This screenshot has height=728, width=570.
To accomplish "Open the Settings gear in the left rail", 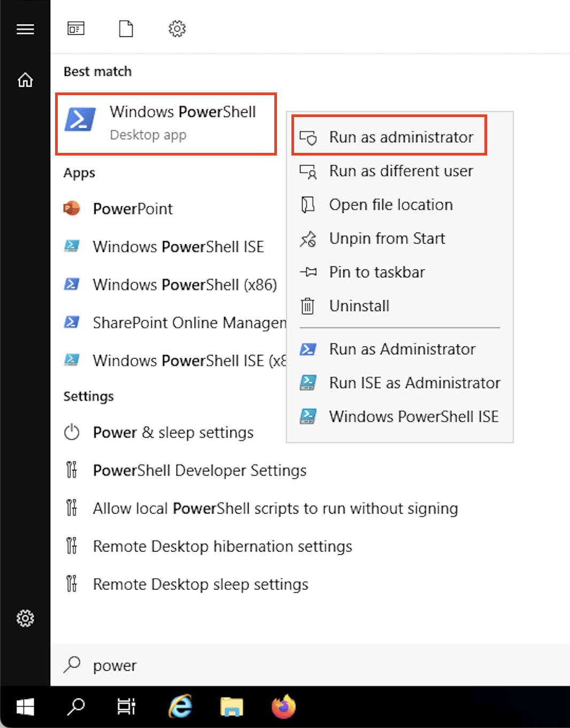I will 25,618.
